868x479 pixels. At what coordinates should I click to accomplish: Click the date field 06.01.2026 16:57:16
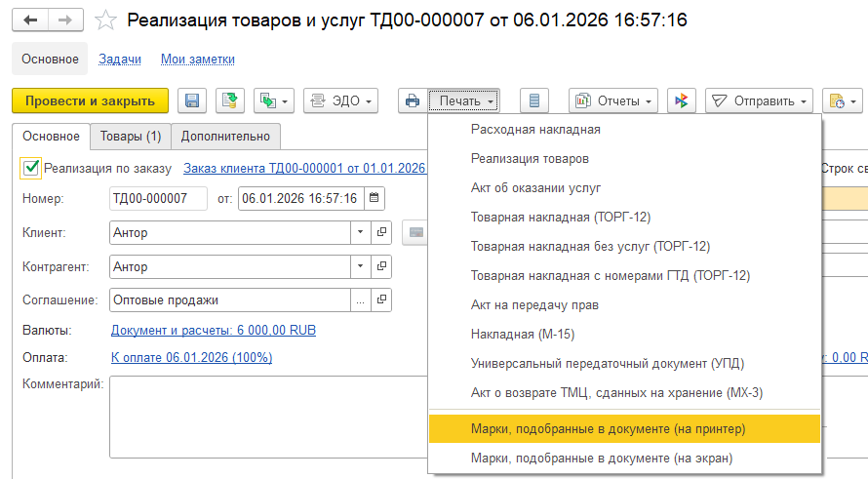(x=301, y=198)
